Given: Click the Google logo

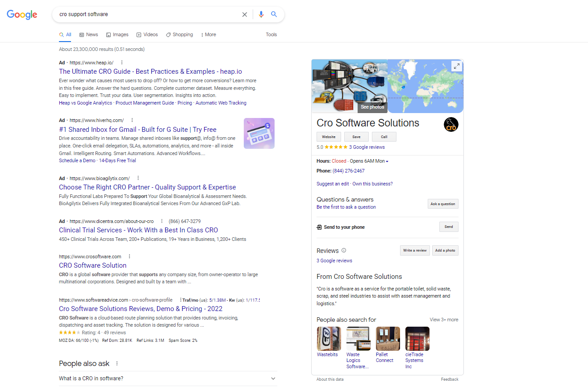Looking at the screenshot, I should [x=22, y=14].
